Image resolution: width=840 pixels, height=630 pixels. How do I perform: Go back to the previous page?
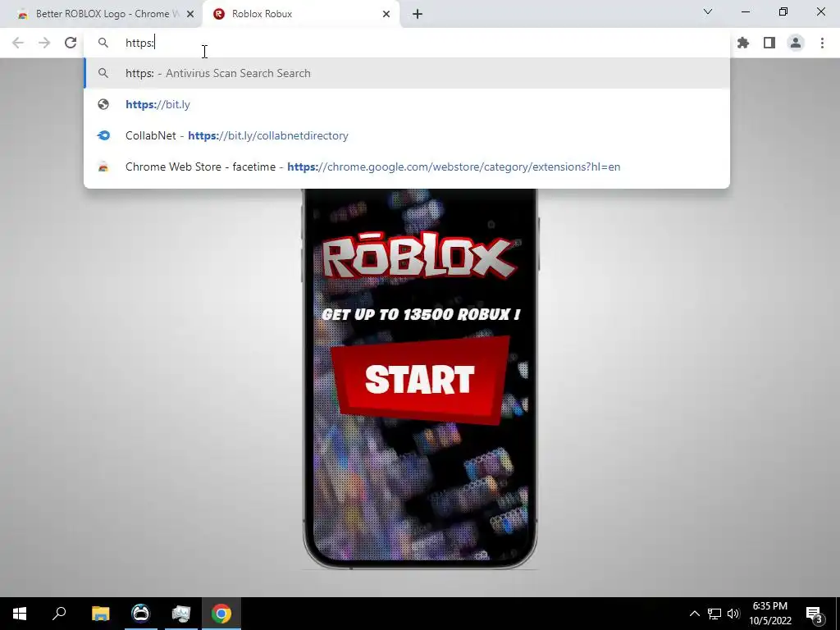[18, 43]
